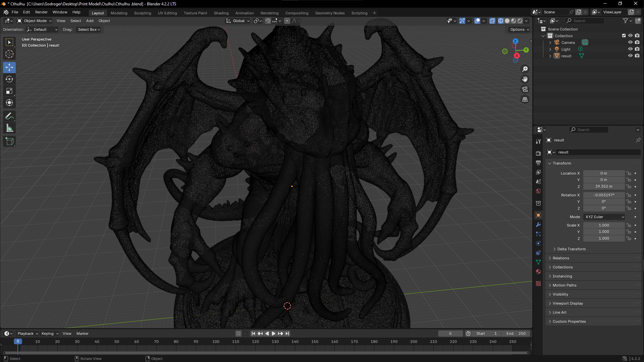Hide the result object in viewport
This screenshot has height=362, width=644.
point(630,56)
